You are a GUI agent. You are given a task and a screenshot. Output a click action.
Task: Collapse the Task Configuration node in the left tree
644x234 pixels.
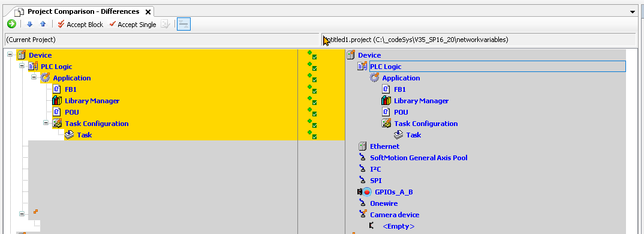(46, 123)
